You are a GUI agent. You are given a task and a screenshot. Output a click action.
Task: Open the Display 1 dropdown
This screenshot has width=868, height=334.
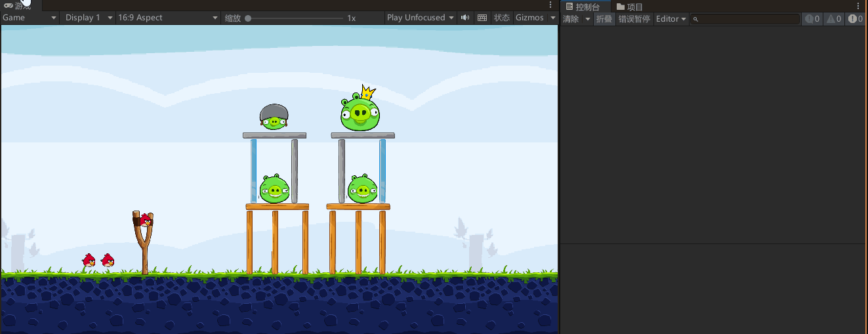pyautogui.click(x=89, y=18)
